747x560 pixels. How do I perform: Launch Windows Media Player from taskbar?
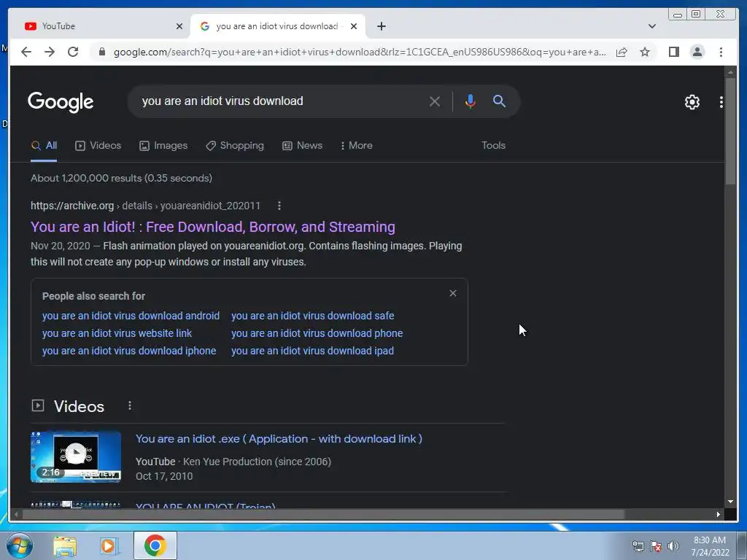(109, 546)
